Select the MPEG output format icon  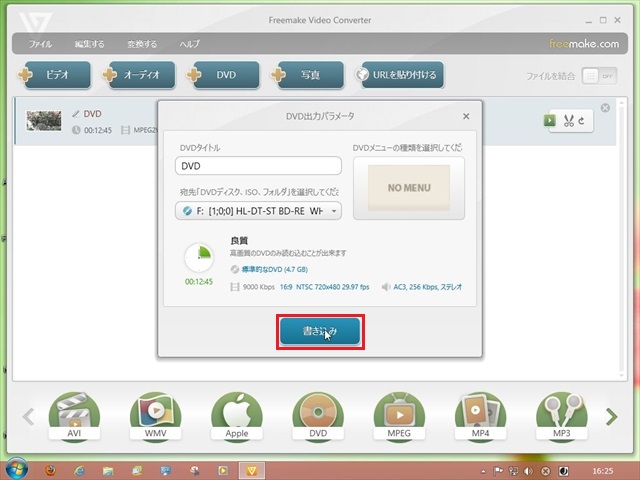399,416
